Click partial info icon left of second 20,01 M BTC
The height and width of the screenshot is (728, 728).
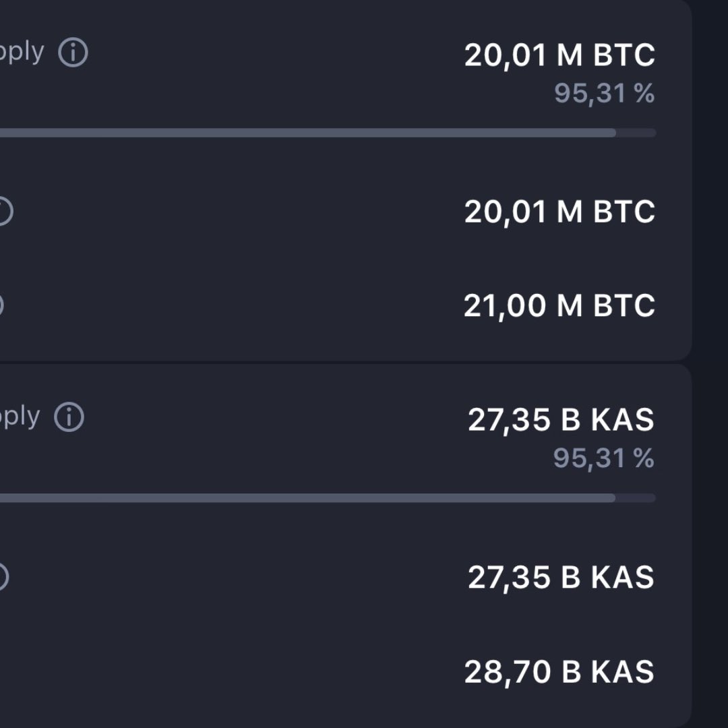3,212
